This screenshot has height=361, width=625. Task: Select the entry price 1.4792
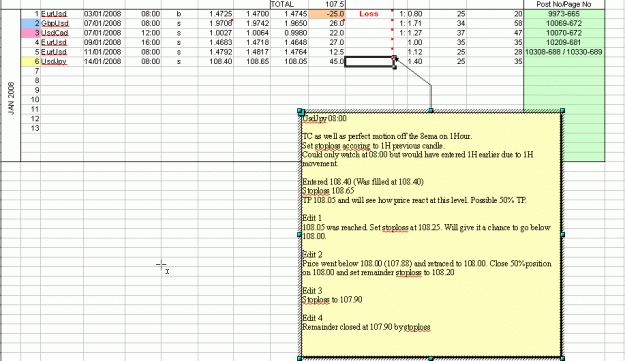(x=216, y=52)
